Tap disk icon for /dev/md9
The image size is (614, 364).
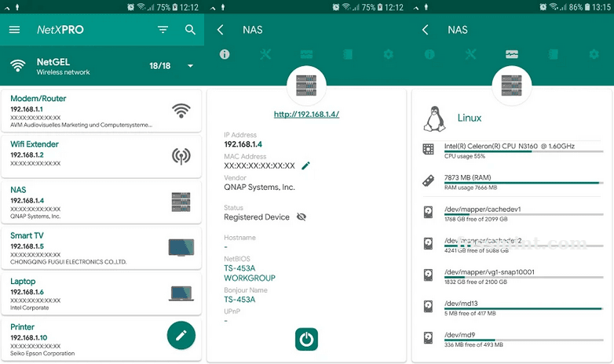429,337
